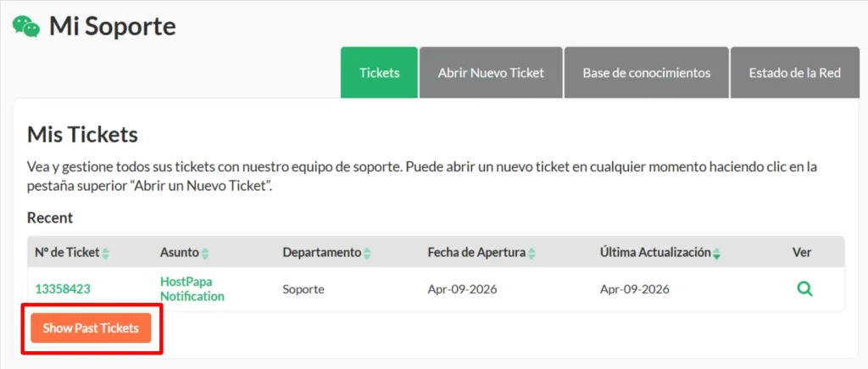This screenshot has width=868, height=369.
Task: Open the Abrir Nuevo Ticket tab
Action: click(491, 73)
